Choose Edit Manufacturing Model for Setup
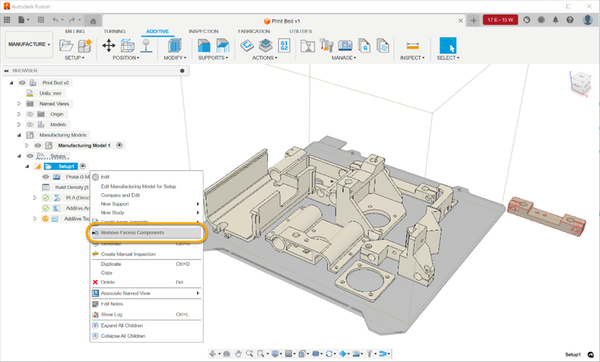Viewport: 600px width, 362px height. coord(147,186)
